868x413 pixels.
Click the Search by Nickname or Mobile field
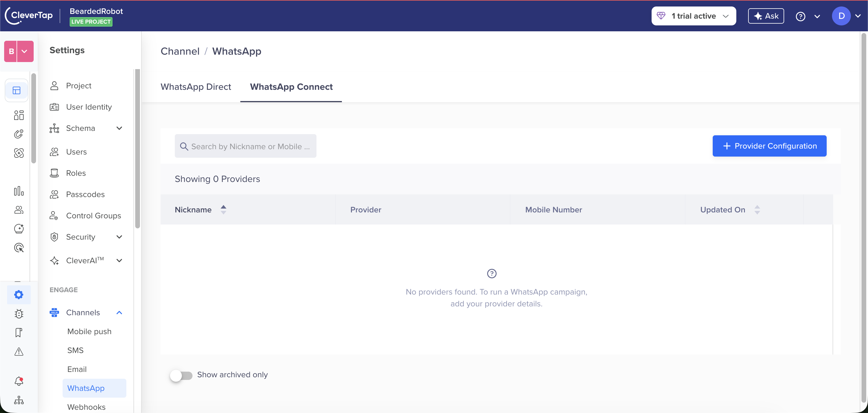tap(245, 146)
